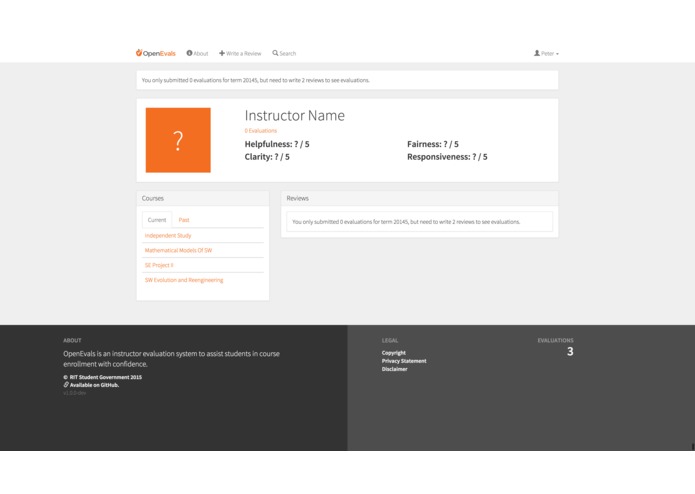The height and width of the screenshot is (494, 695).
Task: Click the info icon beside About
Action: tap(189, 53)
